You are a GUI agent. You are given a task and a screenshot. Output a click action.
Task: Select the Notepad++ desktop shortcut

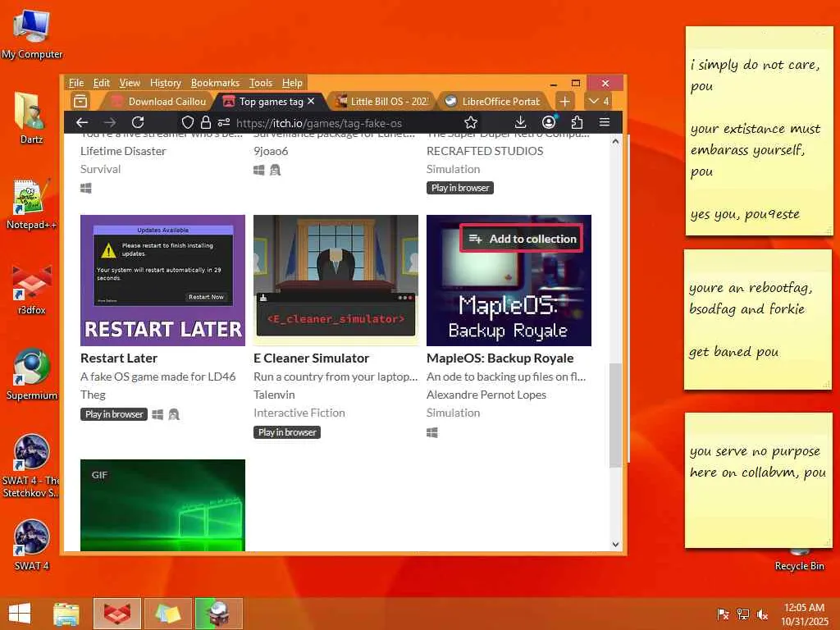[x=31, y=204]
